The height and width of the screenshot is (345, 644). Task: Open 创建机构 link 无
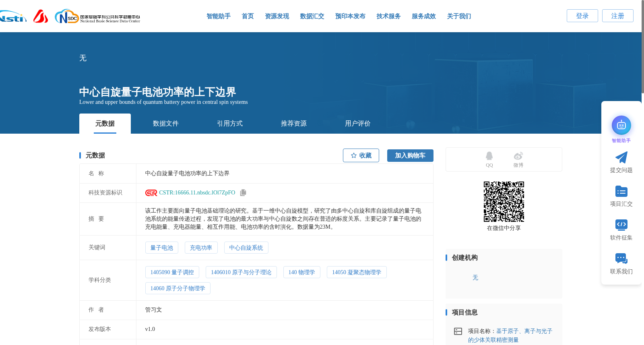(475, 278)
